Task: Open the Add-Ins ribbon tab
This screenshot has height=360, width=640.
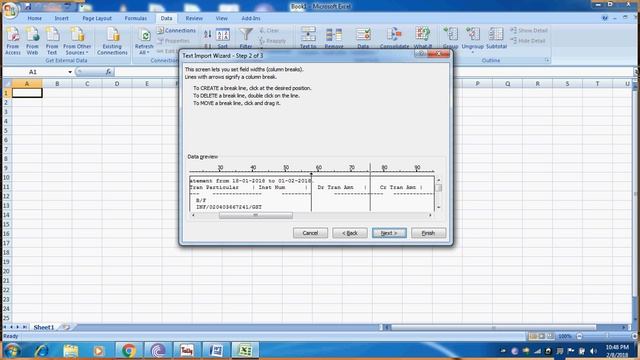Action: [x=251, y=18]
